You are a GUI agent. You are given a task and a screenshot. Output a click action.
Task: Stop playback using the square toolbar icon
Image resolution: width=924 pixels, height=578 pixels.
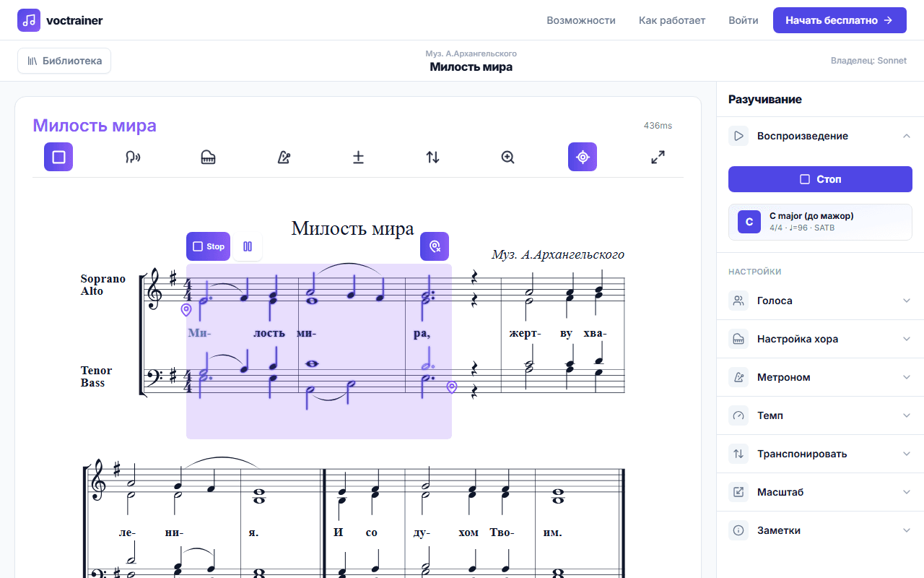[58, 157]
